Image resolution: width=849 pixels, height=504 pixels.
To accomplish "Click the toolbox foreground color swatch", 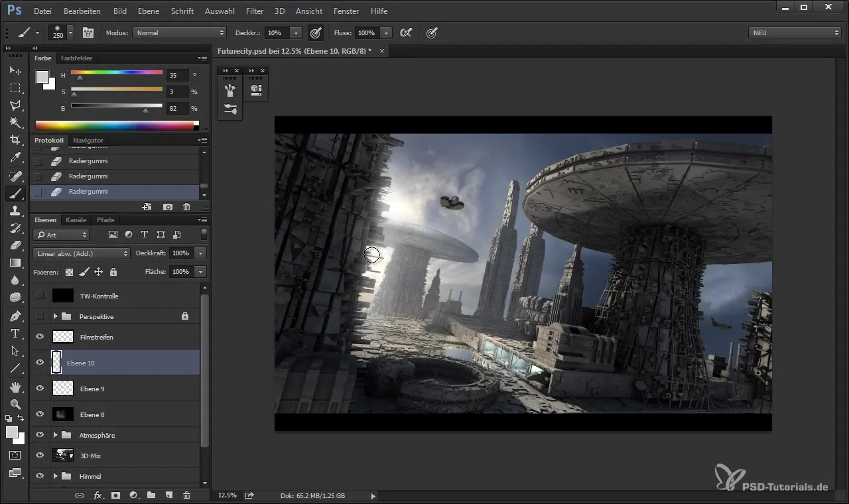I will click(x=11, y=432).
